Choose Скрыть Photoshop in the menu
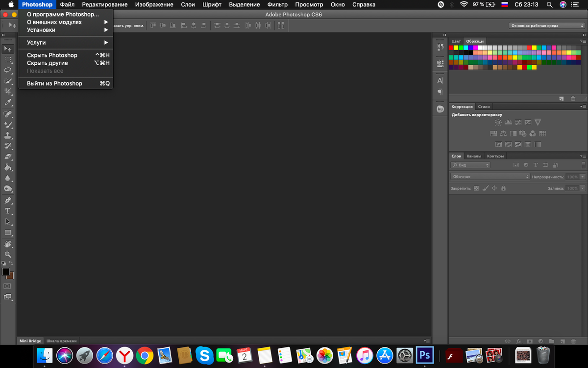The width and height of the screenshot is (588, 368). point(66,55)
